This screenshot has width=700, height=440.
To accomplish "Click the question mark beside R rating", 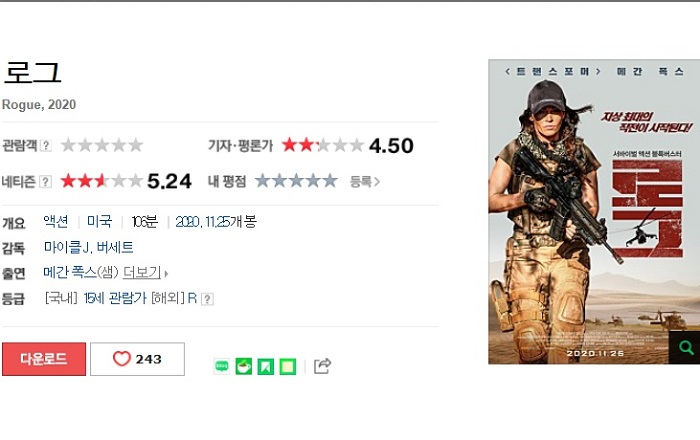I will click(x=207, y=299).
